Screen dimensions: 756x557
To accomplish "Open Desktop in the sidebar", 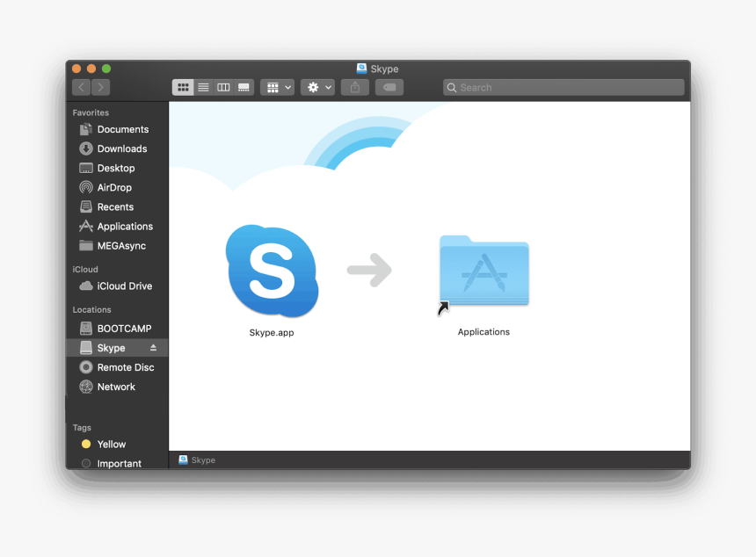I will (x=117, y=168).
